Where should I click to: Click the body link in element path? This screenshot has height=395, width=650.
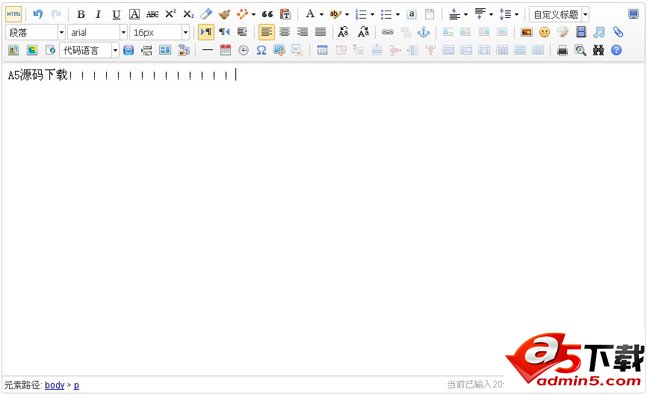(54, 385)
